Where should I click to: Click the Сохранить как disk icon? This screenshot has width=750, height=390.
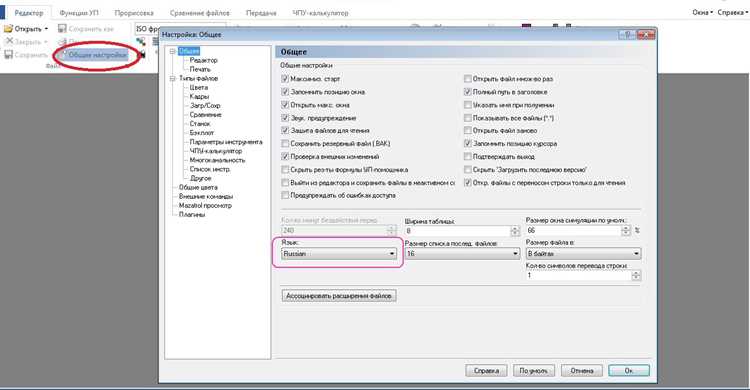pyautogui.click(x=62, y=29)
